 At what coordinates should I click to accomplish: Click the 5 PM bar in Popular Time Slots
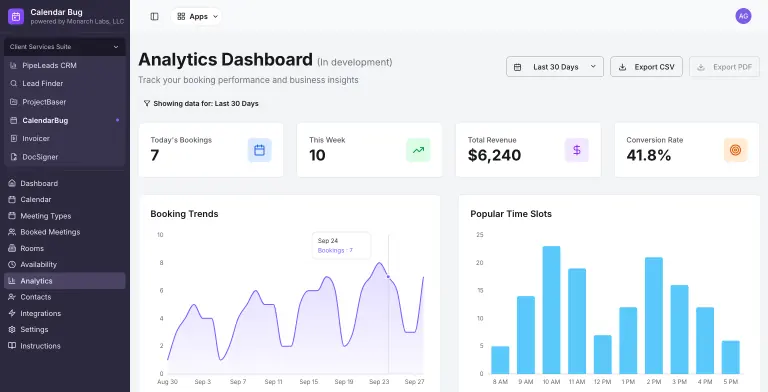point(730,357)
